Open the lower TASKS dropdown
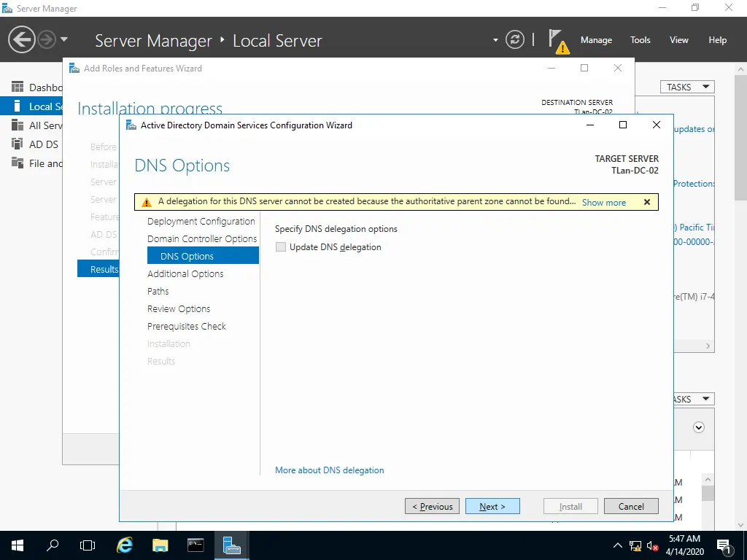This screenshot has width=747, height=560. tap(694, 399)
